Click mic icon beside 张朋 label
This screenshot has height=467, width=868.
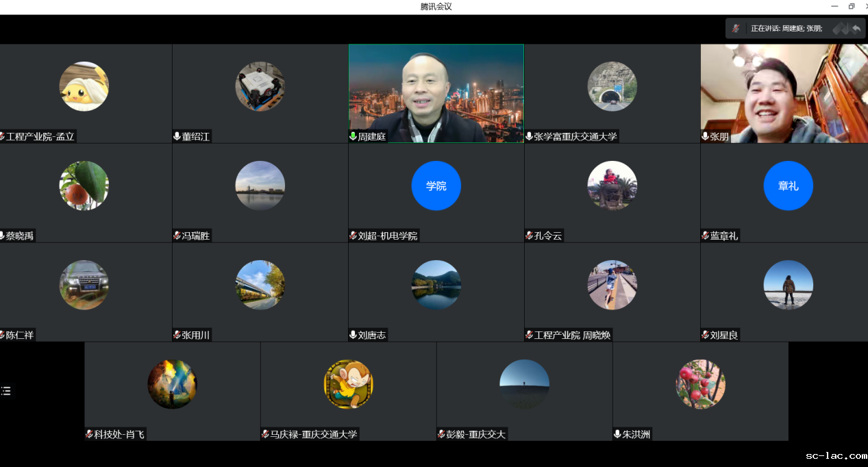pyautogui.click(x=705, y=136)
